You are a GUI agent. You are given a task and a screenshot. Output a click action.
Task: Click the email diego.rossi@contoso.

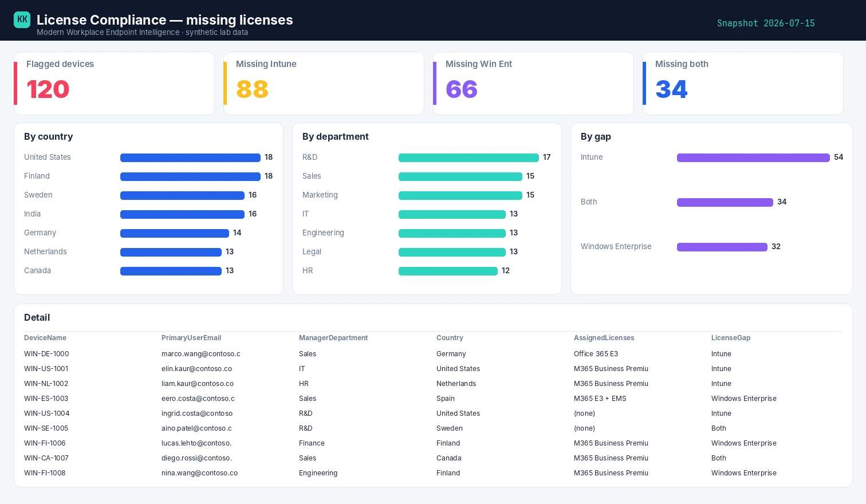click(x=197, y=458)
